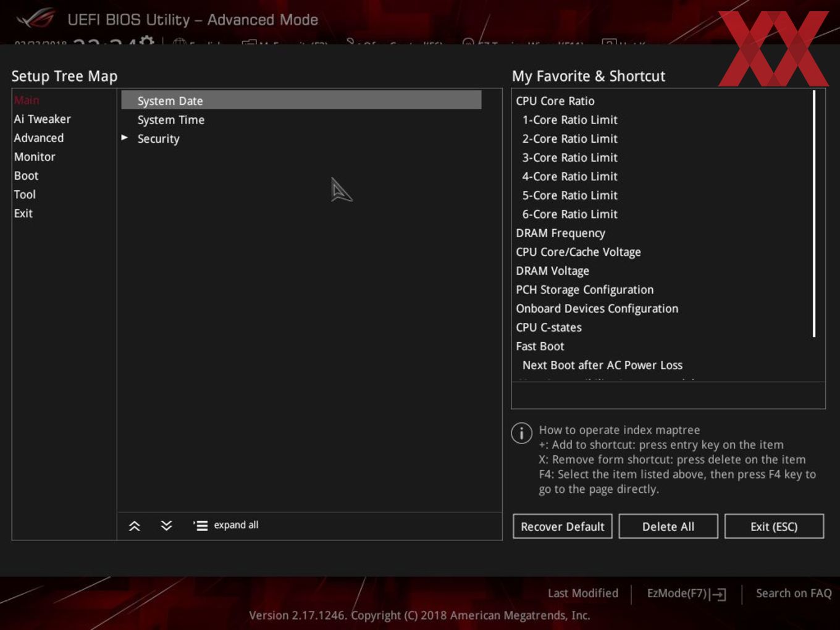Select 1-Core Ratio Limit shortcut
The width and height of the screenshot is (840, 630).
pyautogui.click(x=569, y=120)
